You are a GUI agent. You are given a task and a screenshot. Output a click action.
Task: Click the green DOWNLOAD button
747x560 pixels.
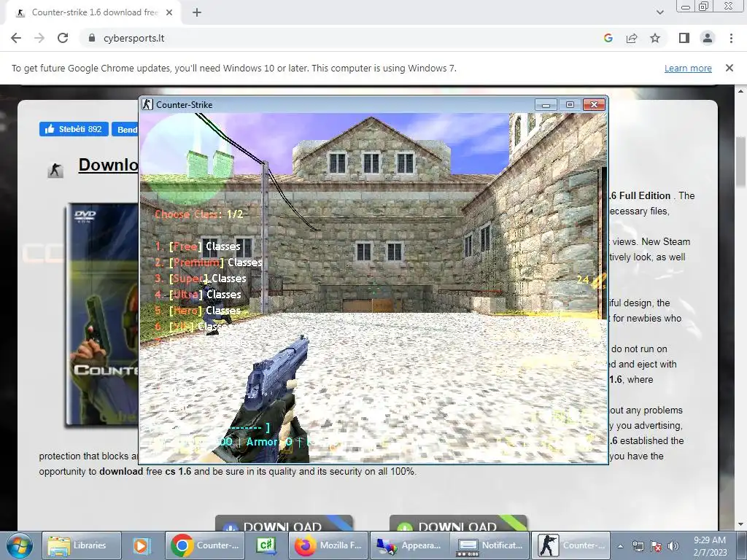[x=458, y=524]
